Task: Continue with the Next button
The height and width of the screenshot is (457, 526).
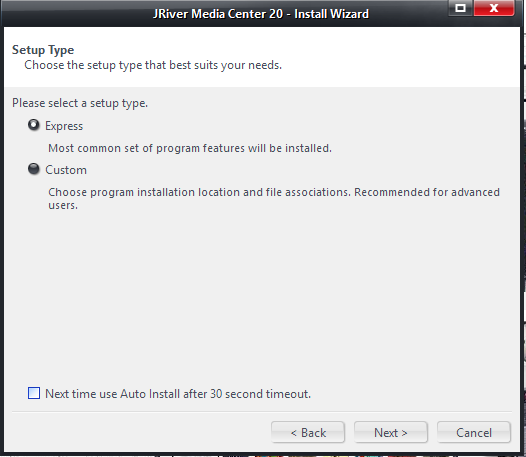Action: click(x=391, y=433)
